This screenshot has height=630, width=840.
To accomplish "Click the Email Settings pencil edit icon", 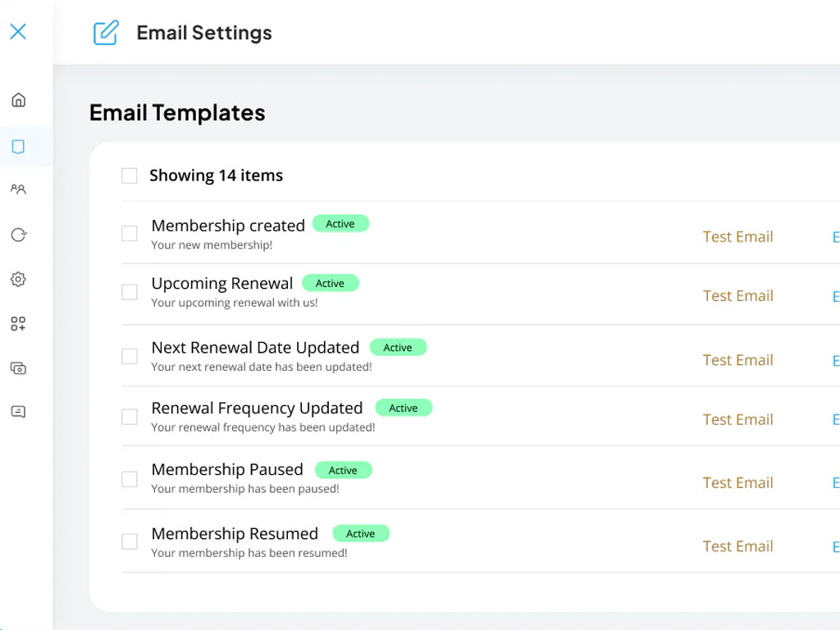I will coord(106,33).
